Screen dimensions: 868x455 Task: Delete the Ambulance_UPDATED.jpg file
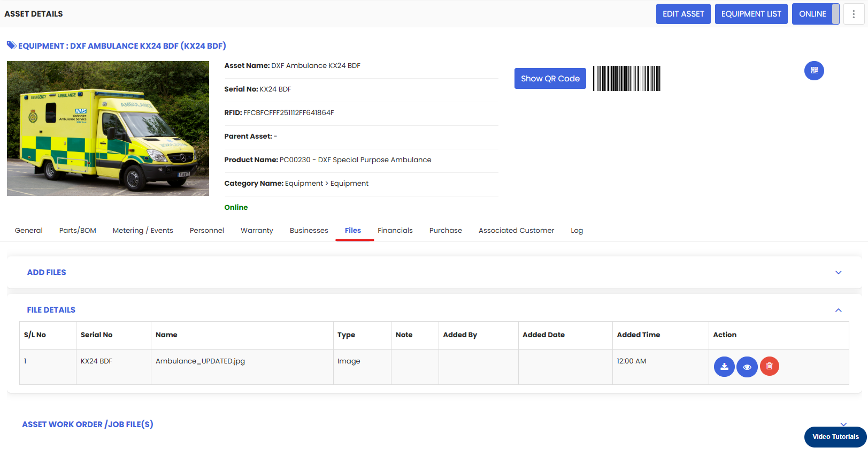click(x=770, y=366)
